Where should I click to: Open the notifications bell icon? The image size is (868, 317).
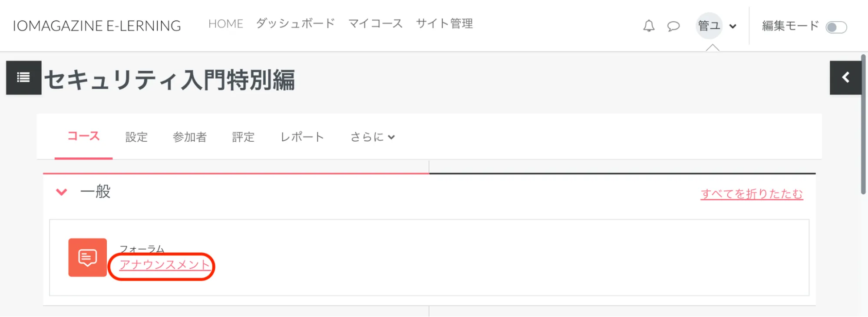pos(649,26)
